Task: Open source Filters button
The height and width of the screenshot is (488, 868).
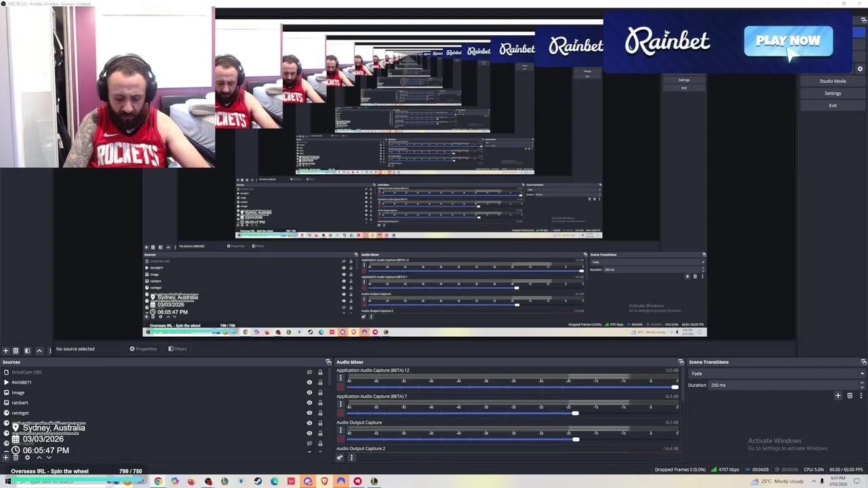Action: tap(177, 349)
